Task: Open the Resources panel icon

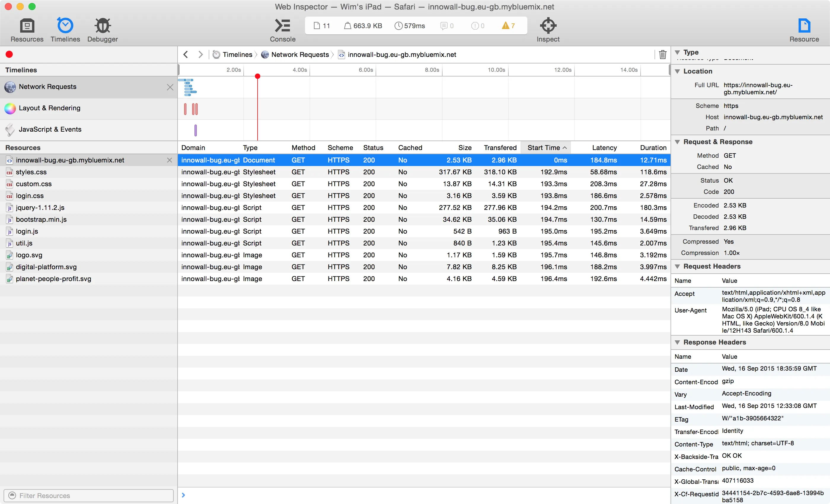Action: 27,25
